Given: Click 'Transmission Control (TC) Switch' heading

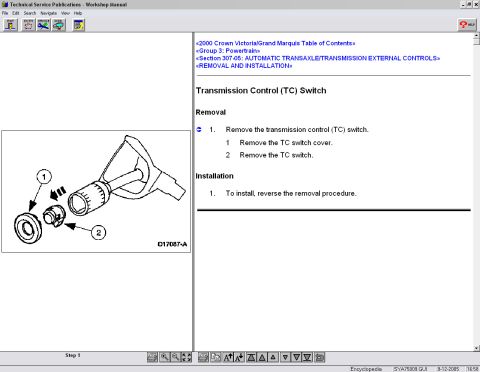Looking at the screenshot, I should (x=261, y=91).
